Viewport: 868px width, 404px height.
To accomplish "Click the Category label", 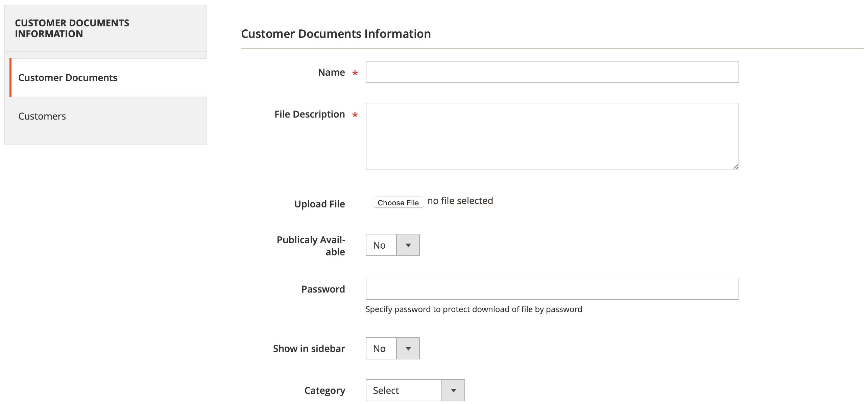I will pyautogui.click(x=324, y=390).
